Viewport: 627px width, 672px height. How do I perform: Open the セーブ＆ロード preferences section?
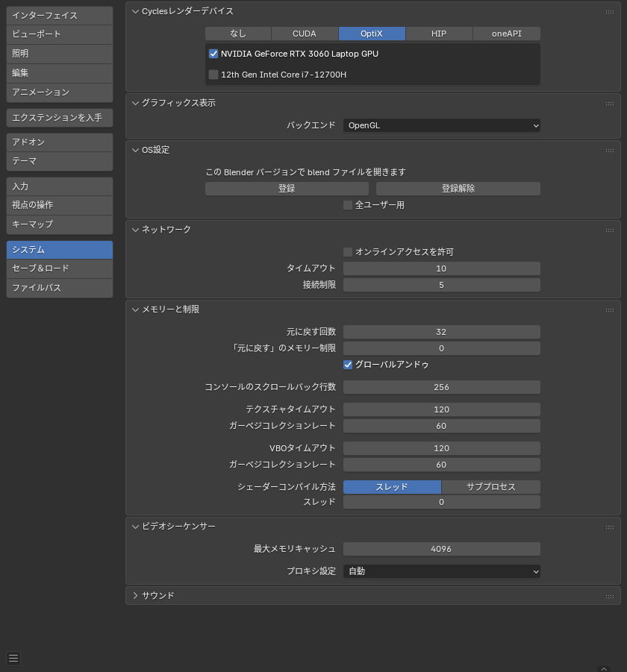click(x=60, y=269)
